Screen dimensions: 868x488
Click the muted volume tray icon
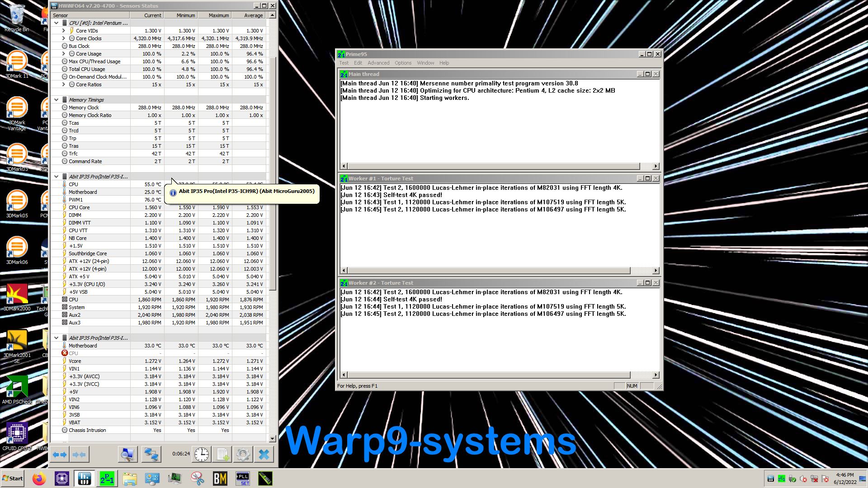coord(803,479)
